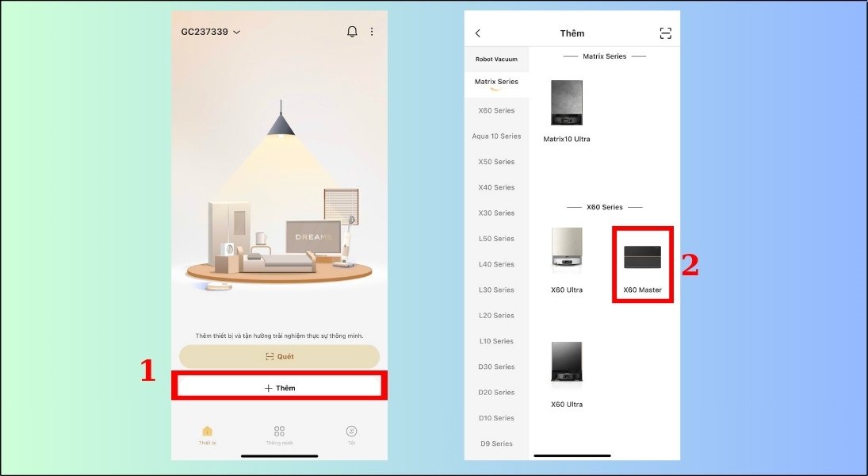
Task: Tap the Tôi profile icon
Action: [351, 432]
